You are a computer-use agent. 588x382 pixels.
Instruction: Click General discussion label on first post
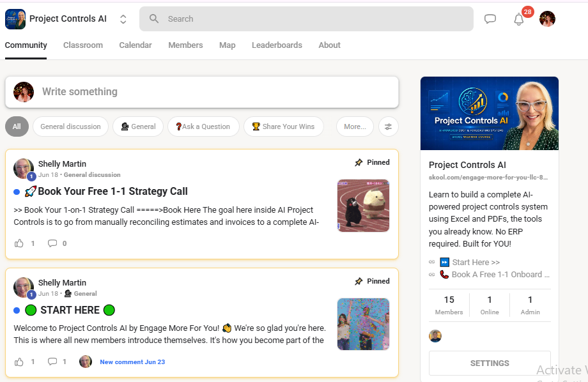92,174
